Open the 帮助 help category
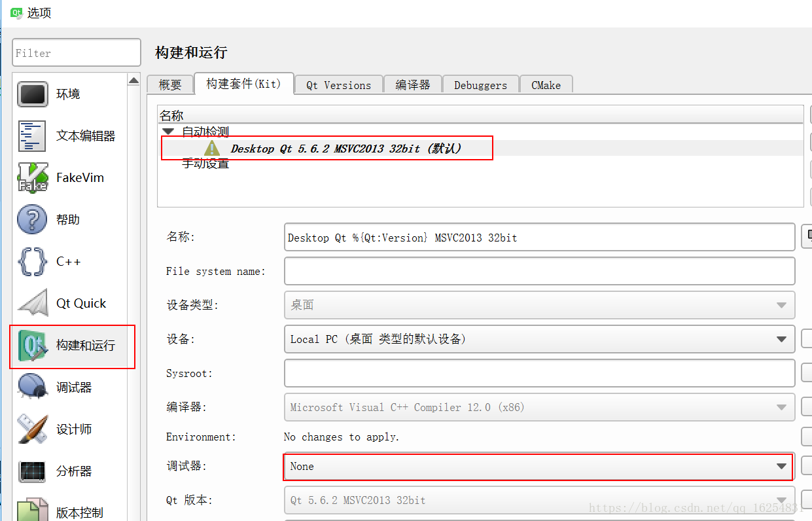 (x=69, y=220)
